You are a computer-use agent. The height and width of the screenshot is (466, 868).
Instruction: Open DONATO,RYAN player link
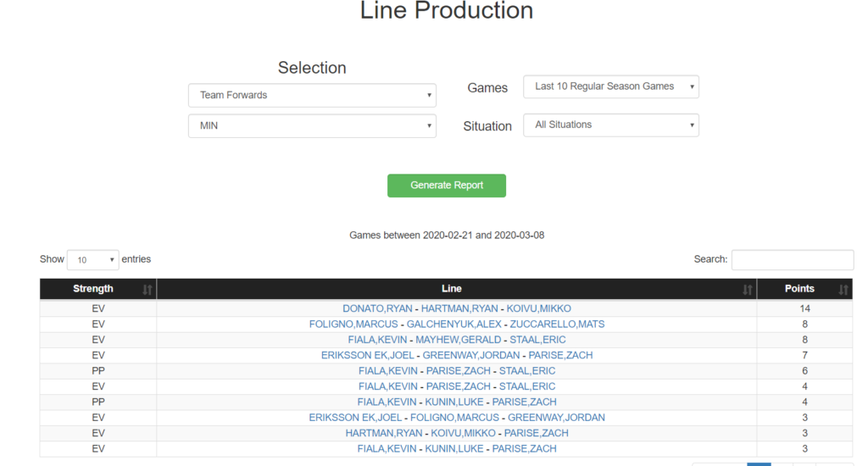click(377, 308)
